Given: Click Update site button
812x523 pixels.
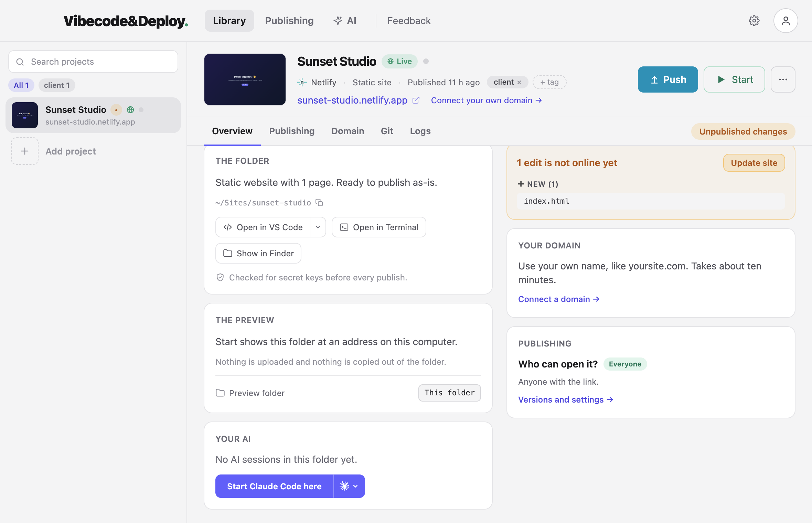Looking at the screenshot, I should click(x=754, y=163).
